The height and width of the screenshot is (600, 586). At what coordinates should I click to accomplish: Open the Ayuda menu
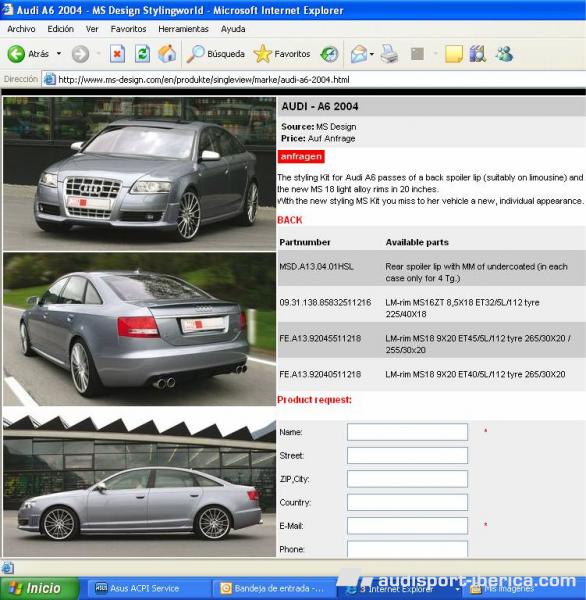click(x=233, y=29)
